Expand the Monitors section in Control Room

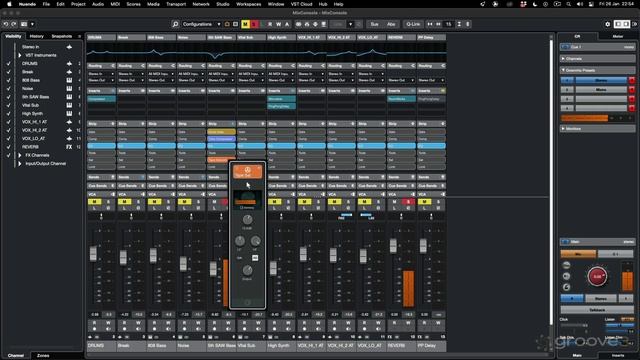[598, 129]
